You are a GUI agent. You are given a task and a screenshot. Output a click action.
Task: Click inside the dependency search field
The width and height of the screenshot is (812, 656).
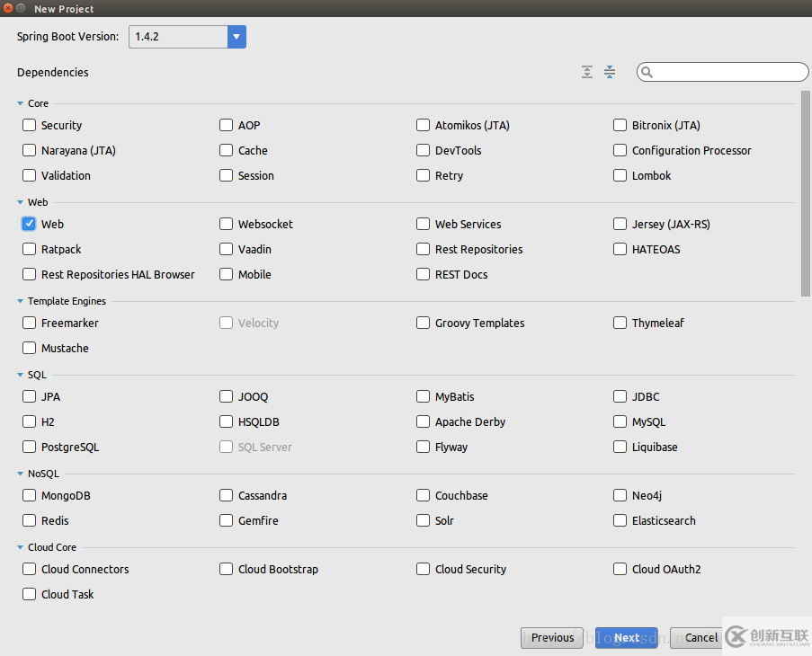coord(728,73)
